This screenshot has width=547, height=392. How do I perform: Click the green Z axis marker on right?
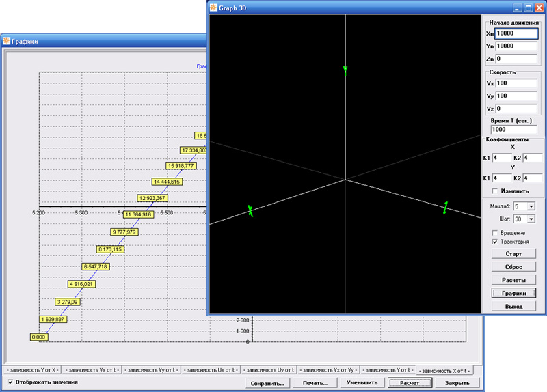[445, 208]
